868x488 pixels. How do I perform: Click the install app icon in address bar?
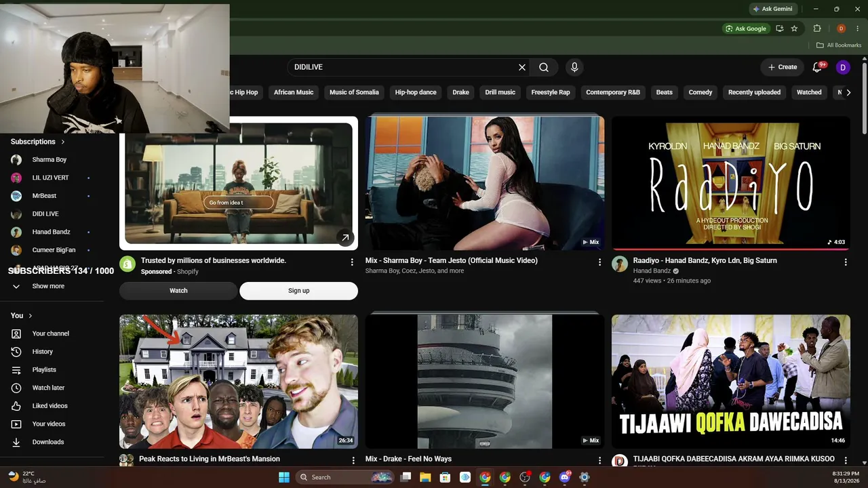779,28
